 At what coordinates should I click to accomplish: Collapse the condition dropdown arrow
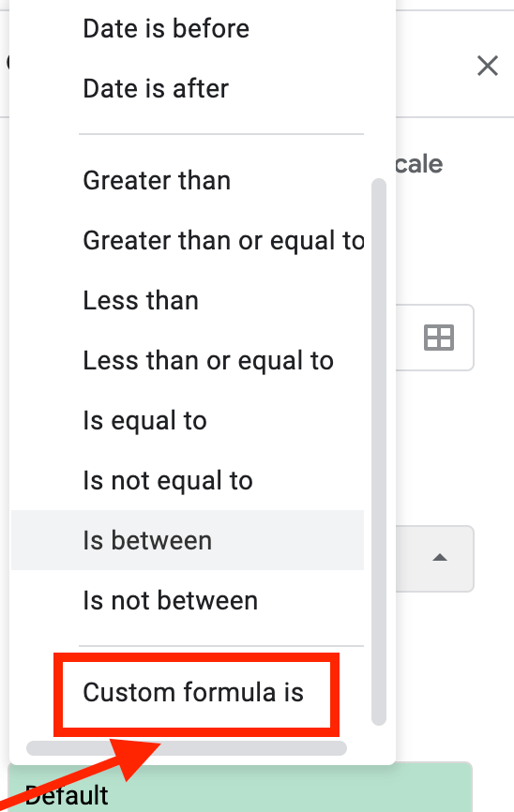(440, 558)
